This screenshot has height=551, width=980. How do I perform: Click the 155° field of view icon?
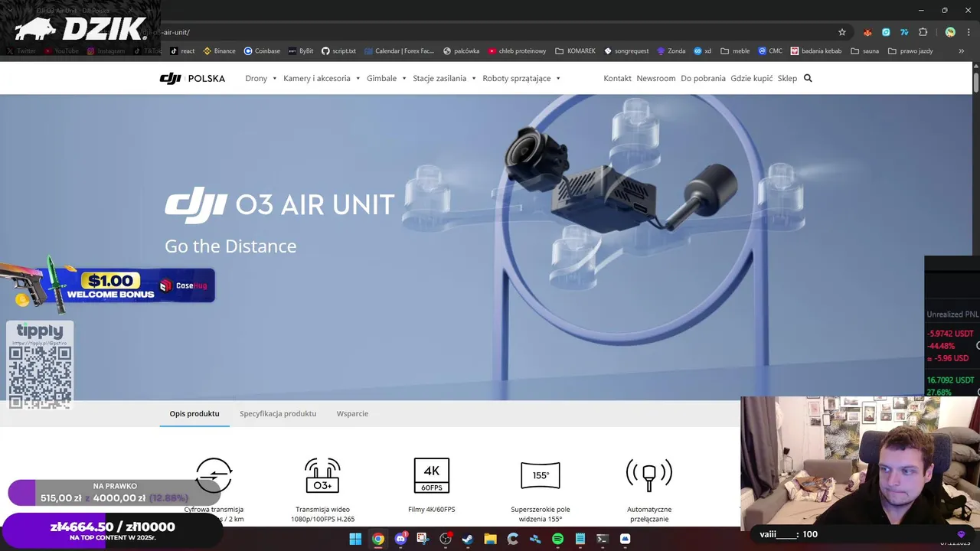tap(541, 475)
